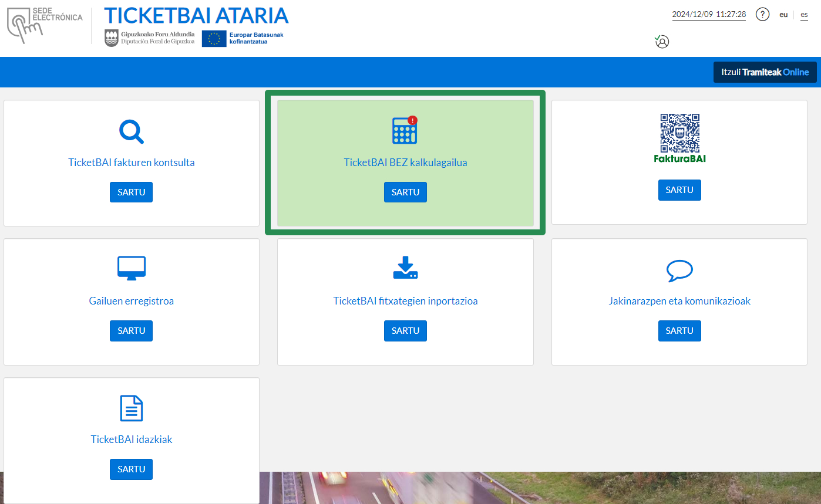This screenshot has width=821, height=504.
Task: Click the speech bubble notifications icon
Action: (679, 270)
